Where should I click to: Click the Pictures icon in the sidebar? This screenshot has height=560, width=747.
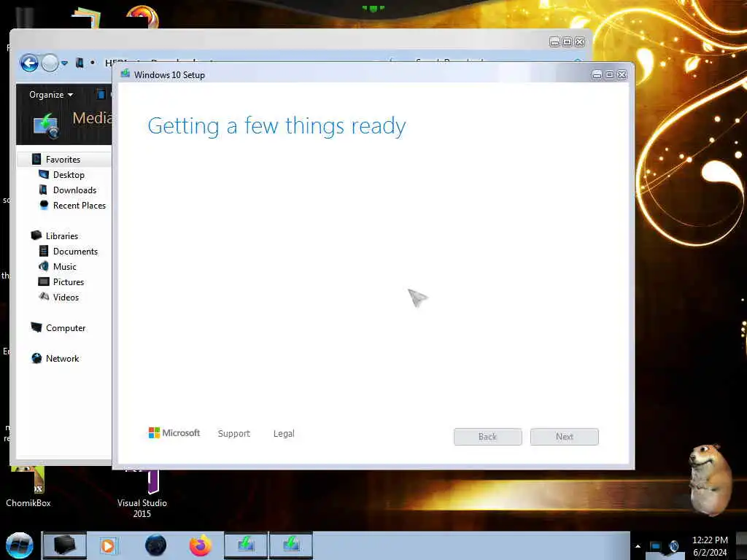pyautogui.click(x=43, y=281)
